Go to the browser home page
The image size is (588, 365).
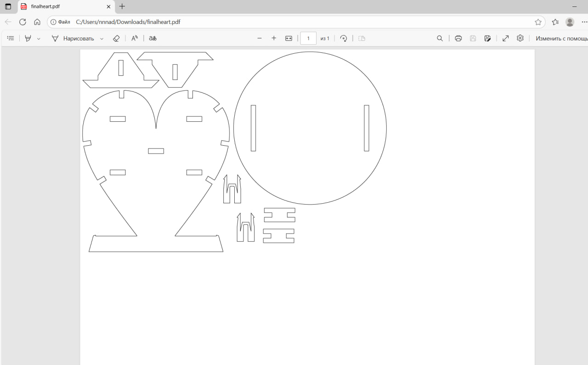37,22
